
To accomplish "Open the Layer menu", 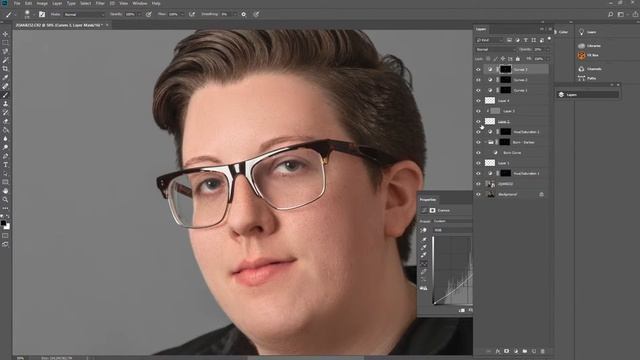I will pos(57,3).
